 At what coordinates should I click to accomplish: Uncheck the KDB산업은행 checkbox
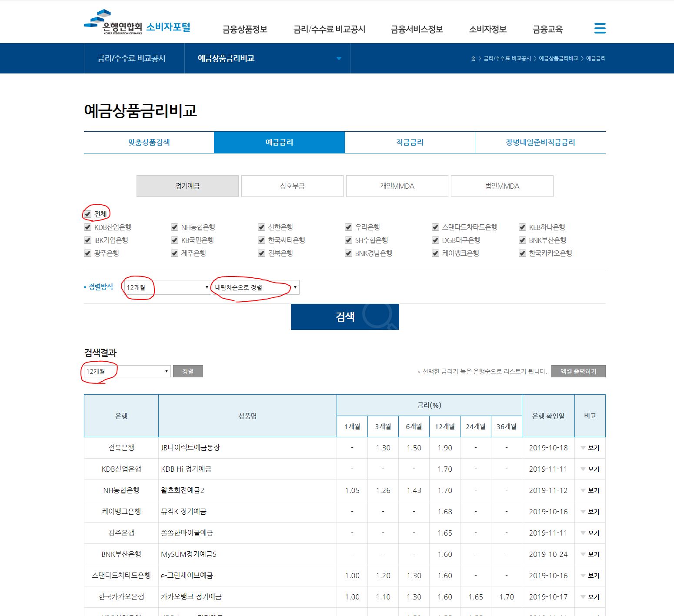87,227
